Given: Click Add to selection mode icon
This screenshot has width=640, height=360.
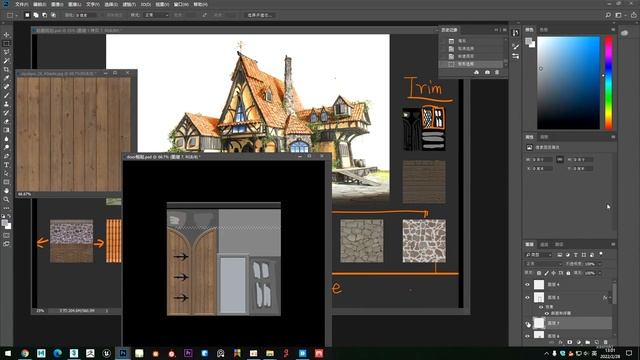Looking at the screenshot, I should click(36, 15).
